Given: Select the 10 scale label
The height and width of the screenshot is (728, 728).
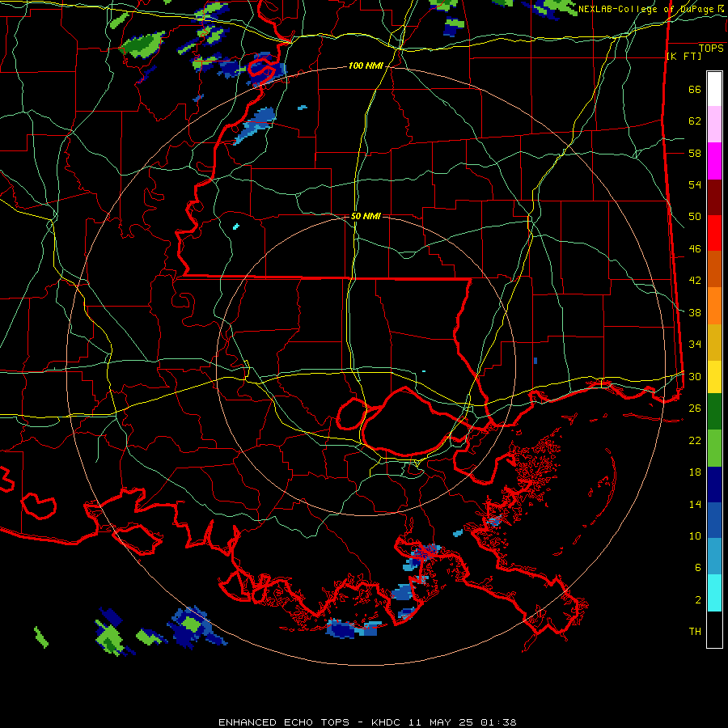Looking at the screenshot, I should click(x=695, y=536).
